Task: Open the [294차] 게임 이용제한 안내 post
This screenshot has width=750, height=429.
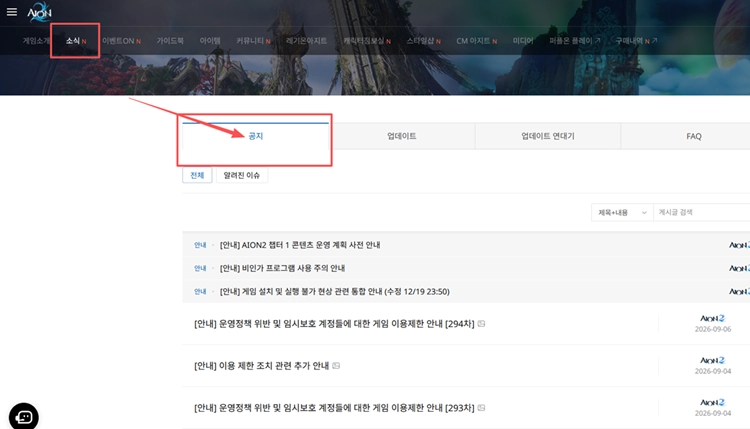Action: coord(334,324)
